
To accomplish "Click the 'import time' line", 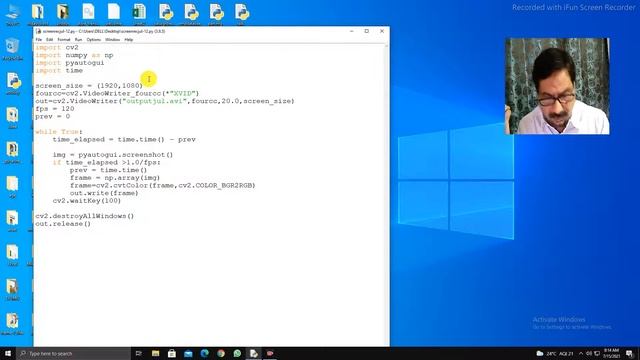I will point(59,71).
